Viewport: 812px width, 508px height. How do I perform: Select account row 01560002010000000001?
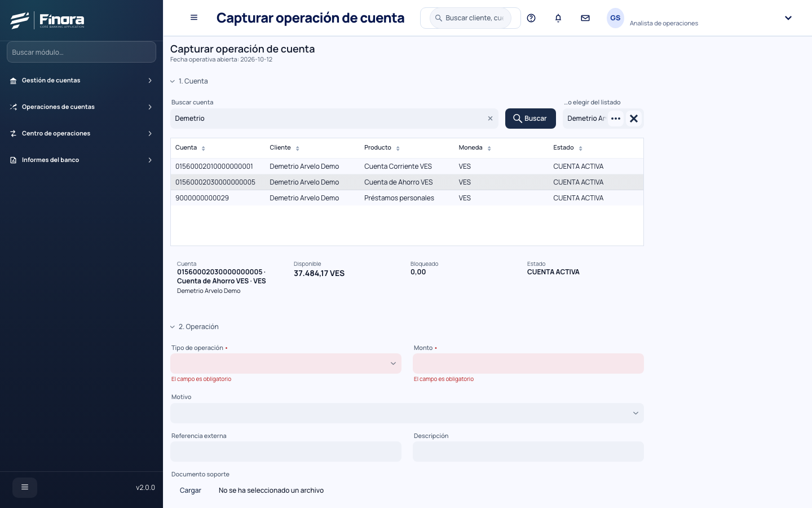[407, 167]
